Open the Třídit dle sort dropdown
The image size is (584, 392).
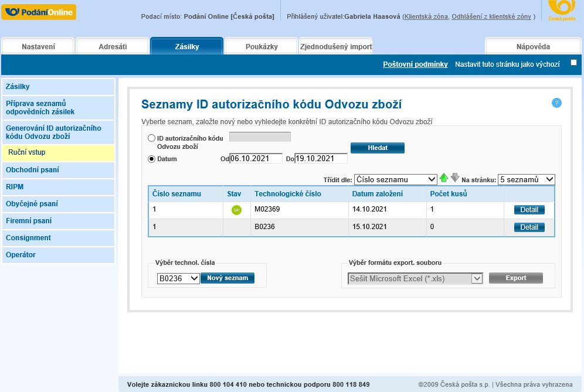coord(396,179)
